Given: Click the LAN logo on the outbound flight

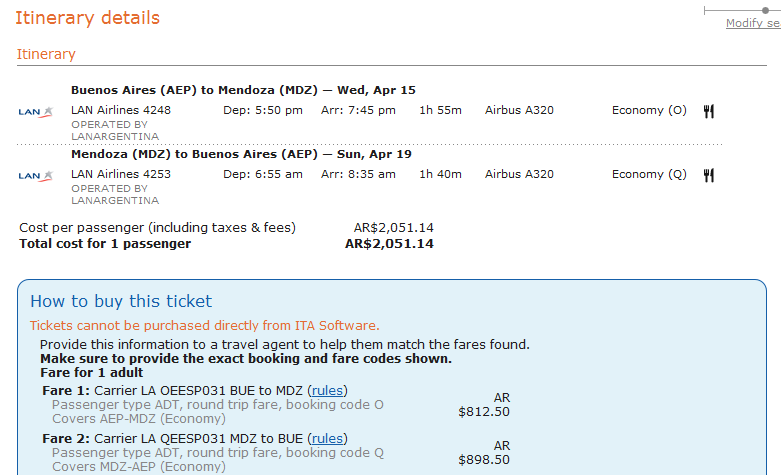Looking at the screenshot, I should point(36,111).
